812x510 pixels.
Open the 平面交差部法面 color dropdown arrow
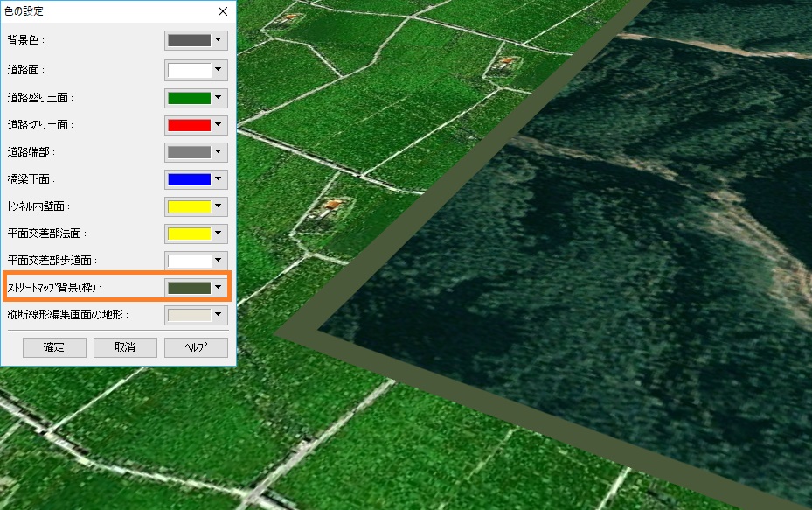click(x=219, y=234)
